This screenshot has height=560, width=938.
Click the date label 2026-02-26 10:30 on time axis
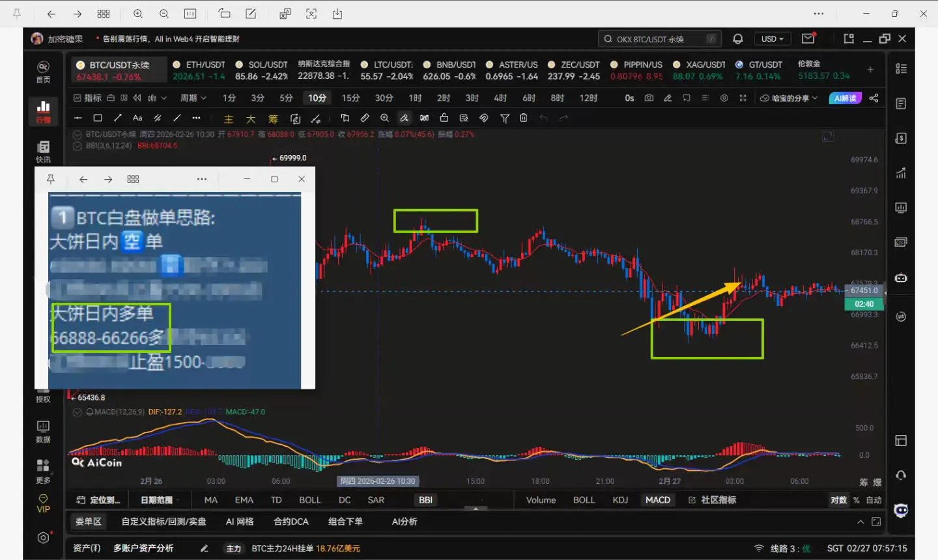[378, 481]
